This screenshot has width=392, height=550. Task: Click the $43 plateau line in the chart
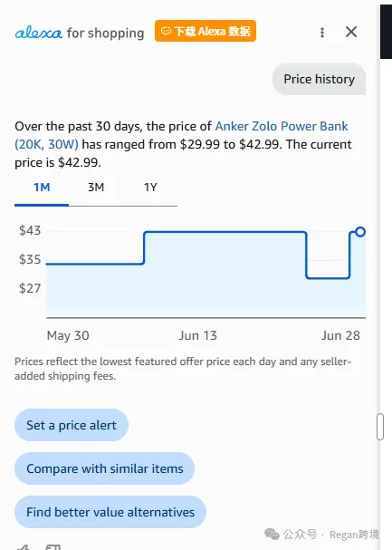point(225,232)
